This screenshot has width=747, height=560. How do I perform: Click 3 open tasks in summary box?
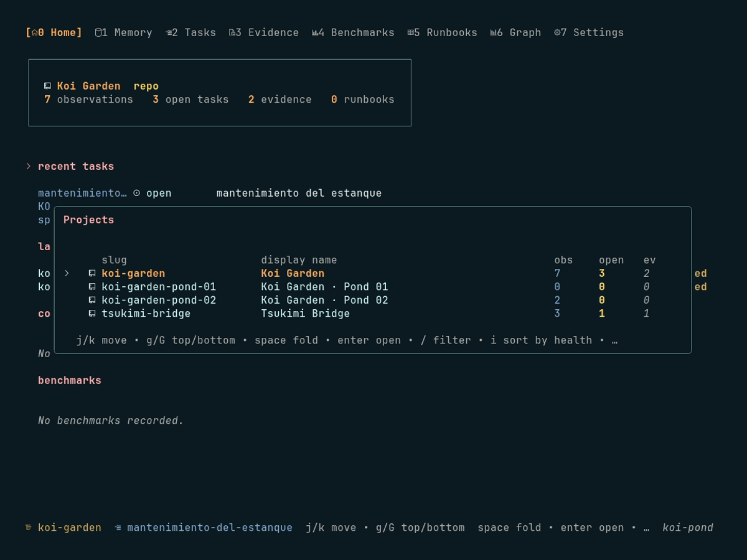[190, 100]
